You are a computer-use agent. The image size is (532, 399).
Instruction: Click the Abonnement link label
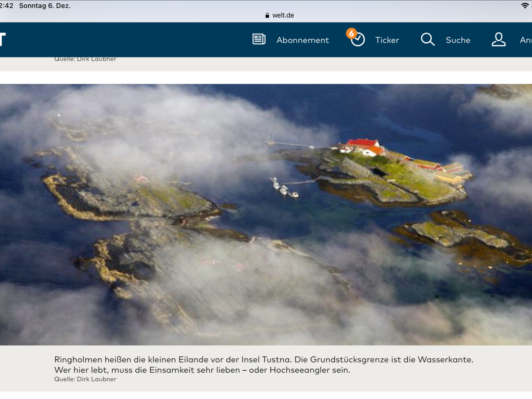(x=303, y=40)
